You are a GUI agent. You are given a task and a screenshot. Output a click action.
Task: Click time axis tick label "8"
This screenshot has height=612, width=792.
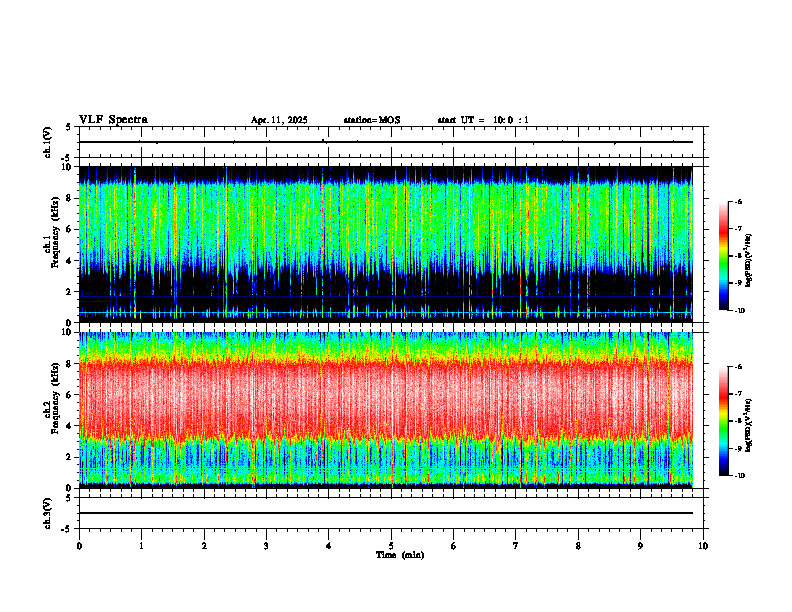[x=578, y=546]
